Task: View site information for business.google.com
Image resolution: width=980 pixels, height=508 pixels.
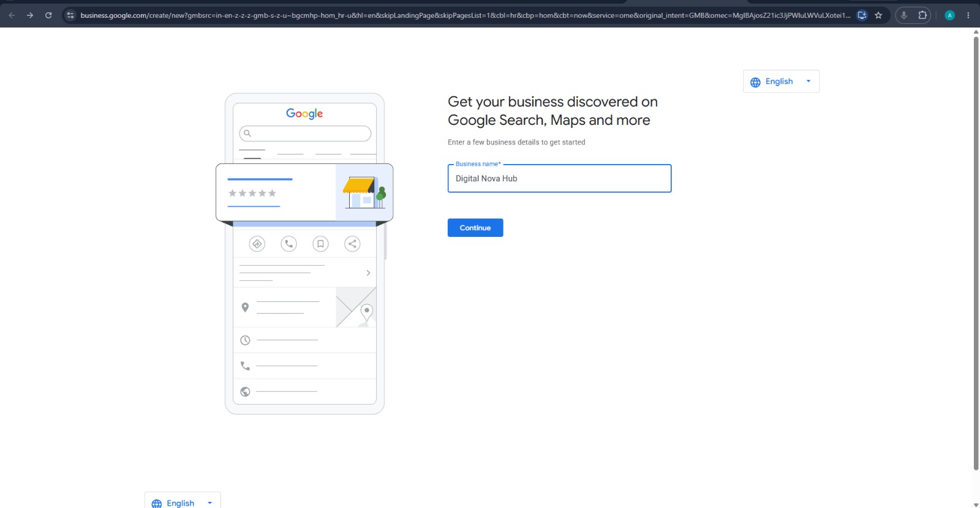Action: (x=70, y=15)
